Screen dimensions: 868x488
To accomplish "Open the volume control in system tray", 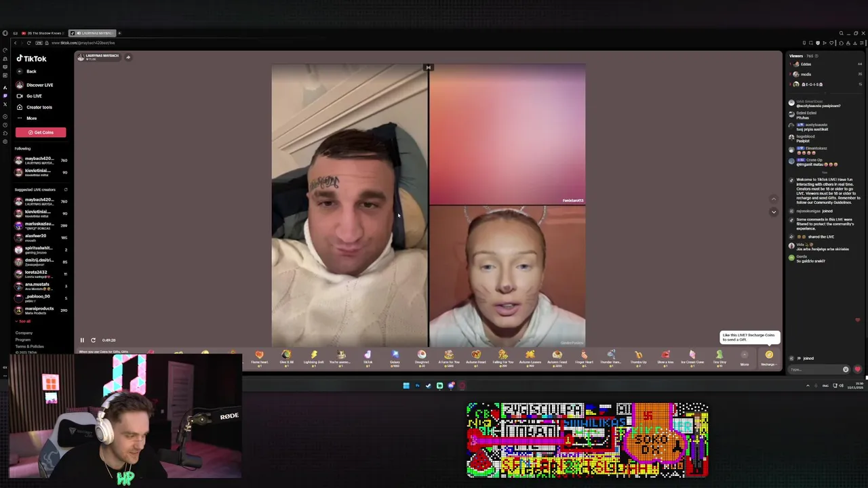I will 842,386.
